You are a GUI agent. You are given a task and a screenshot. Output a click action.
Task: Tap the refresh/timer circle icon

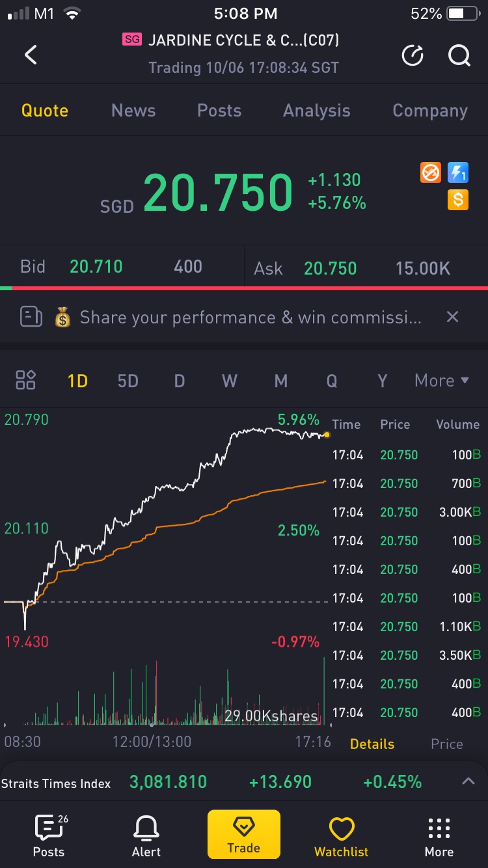[413, 56]
